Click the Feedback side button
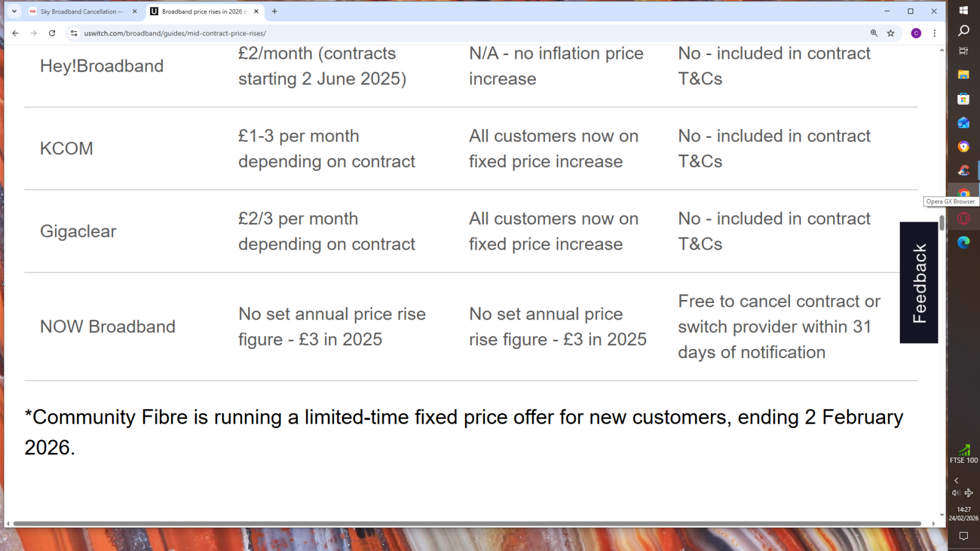Viewport: 980px width, 551px height. click(x=919, y=283)
